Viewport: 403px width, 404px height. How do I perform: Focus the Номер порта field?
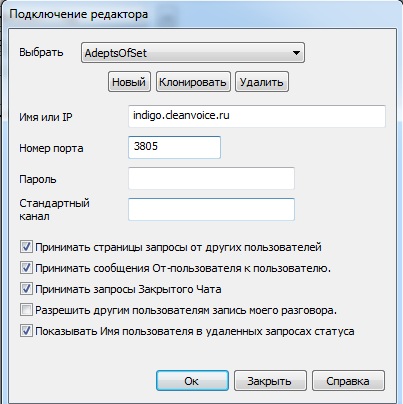[x=174, y=147]
